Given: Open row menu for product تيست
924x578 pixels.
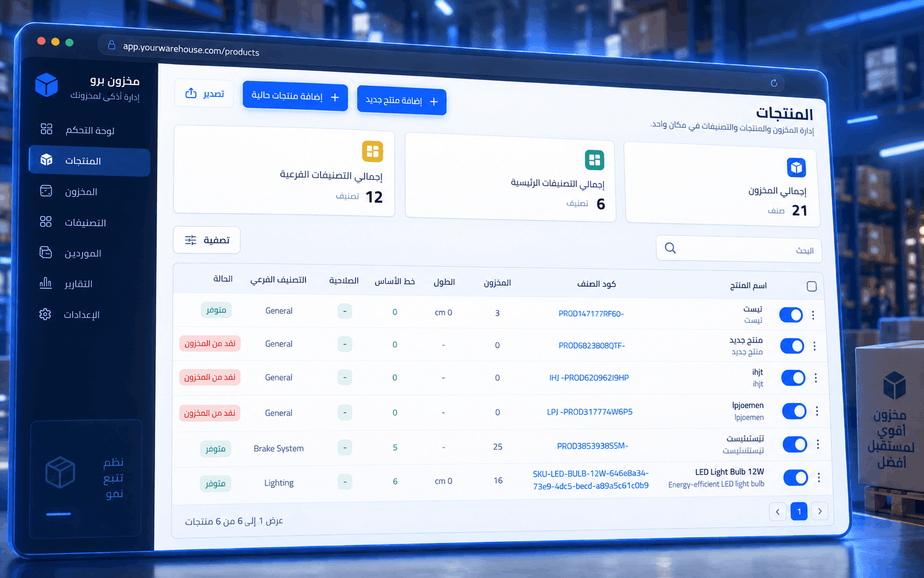Looking at the screenshot, I should 813,315.
